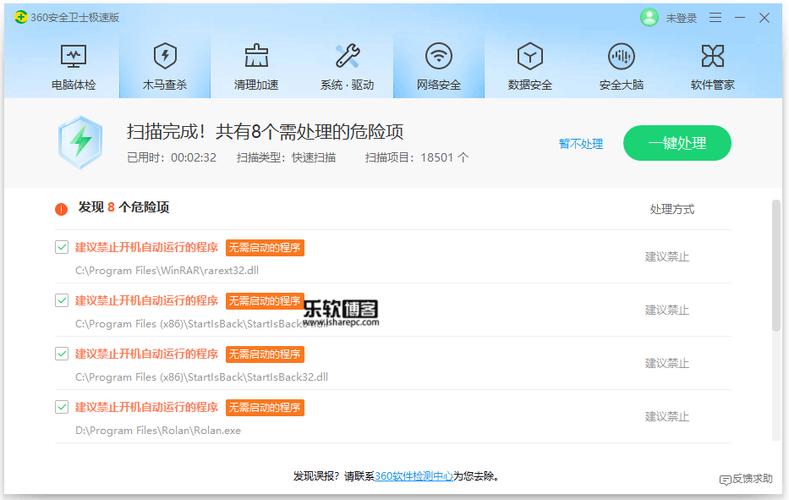Minimize the 360 window
Screen dimensions: 789x500
(740, 18)
